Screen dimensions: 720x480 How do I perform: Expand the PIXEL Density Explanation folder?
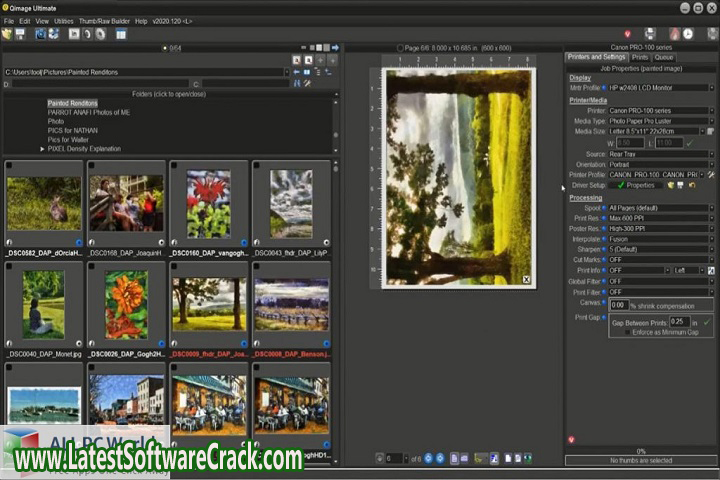tap(43, 148)
